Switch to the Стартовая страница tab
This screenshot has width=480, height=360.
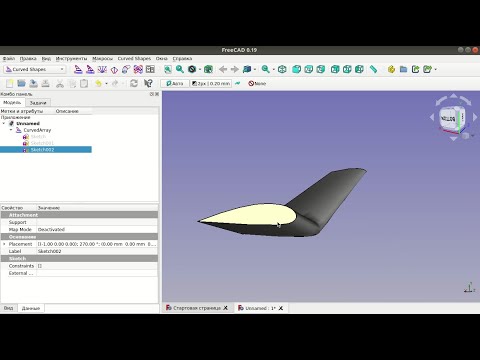pyautogui.click(x=197, y=308)
